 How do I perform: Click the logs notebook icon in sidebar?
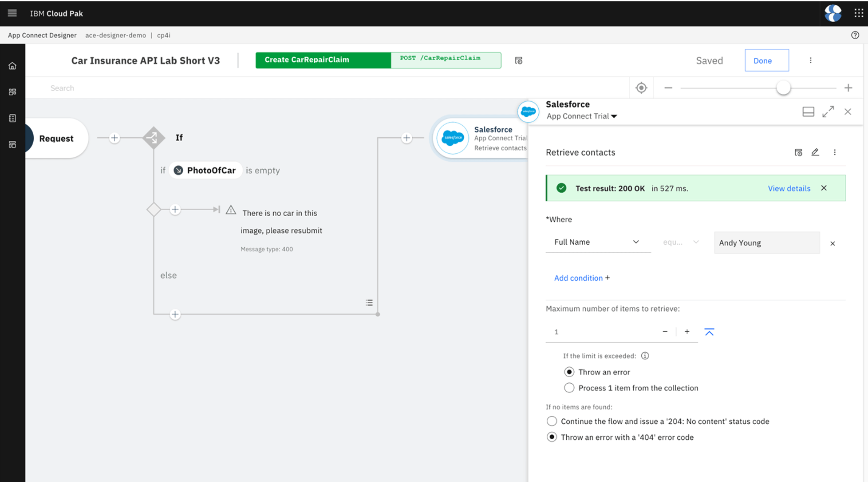[x=12, y=118]
